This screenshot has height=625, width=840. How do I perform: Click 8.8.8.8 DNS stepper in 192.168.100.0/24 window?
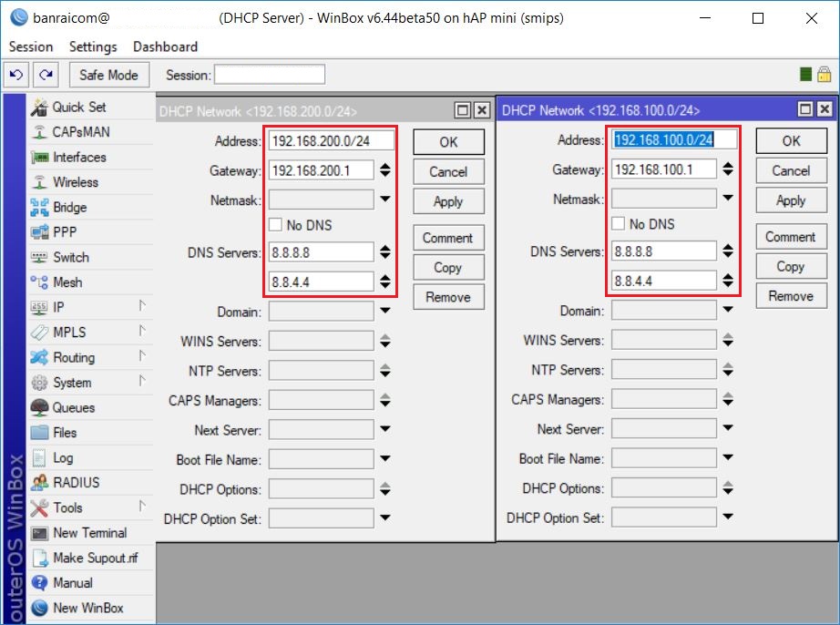click(728, 251)
